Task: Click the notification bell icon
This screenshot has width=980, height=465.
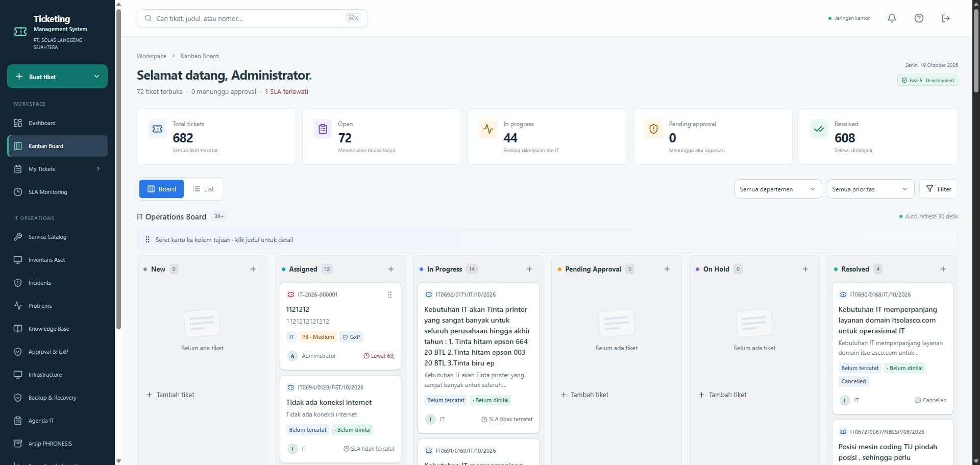Action: (x=892, y=18)
